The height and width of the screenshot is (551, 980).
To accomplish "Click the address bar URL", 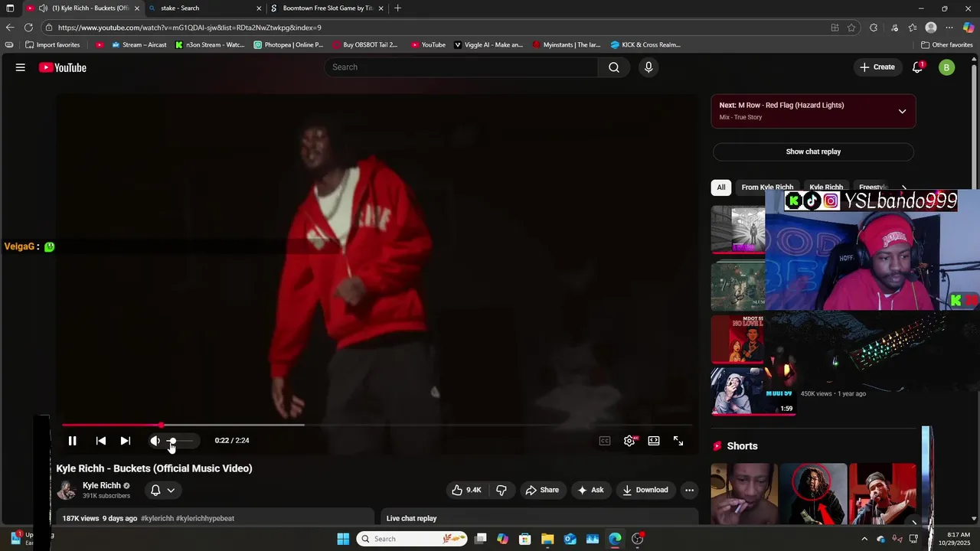I will coord(189,28).
